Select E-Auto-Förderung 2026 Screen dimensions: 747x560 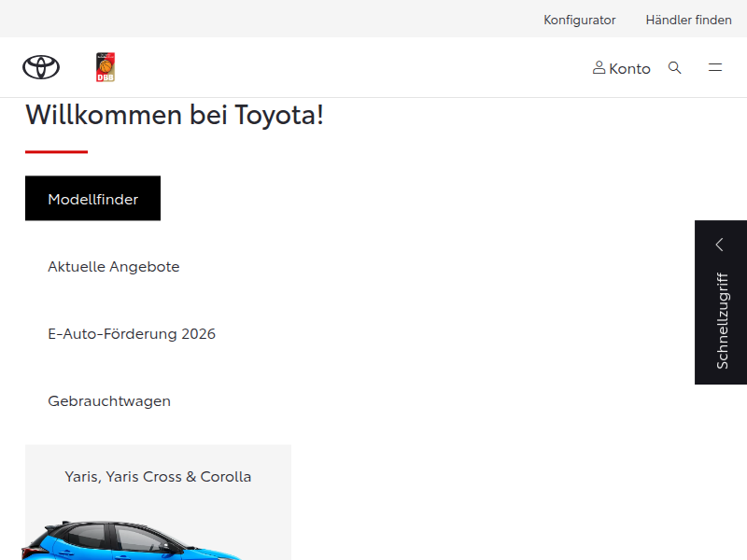click(x=132, y=334)
